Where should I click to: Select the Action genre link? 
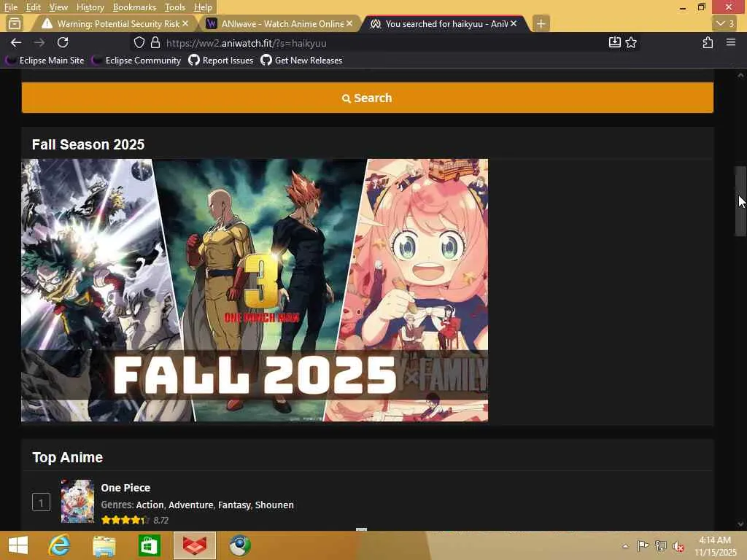coord(150,505)
